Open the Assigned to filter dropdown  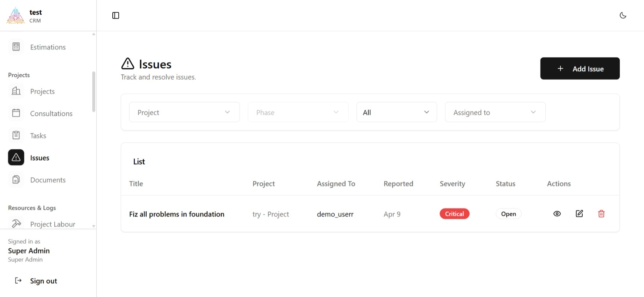tap(495, 112)
